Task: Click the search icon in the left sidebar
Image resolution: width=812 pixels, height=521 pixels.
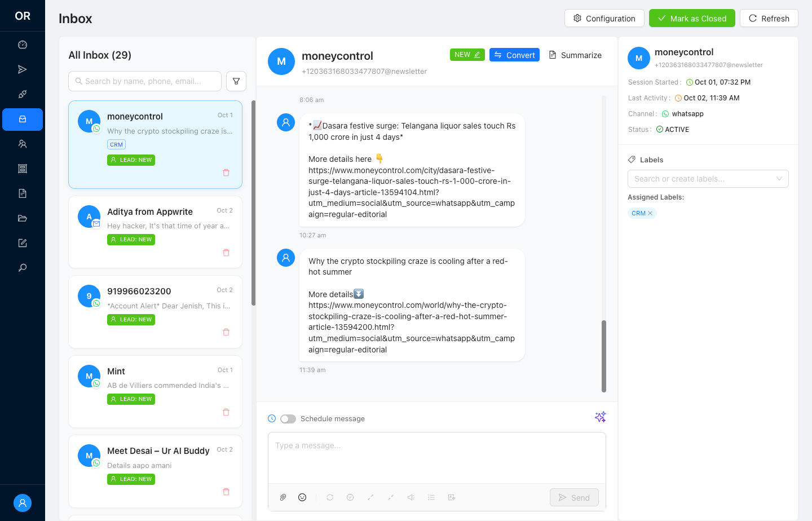Action: (23, 268)
